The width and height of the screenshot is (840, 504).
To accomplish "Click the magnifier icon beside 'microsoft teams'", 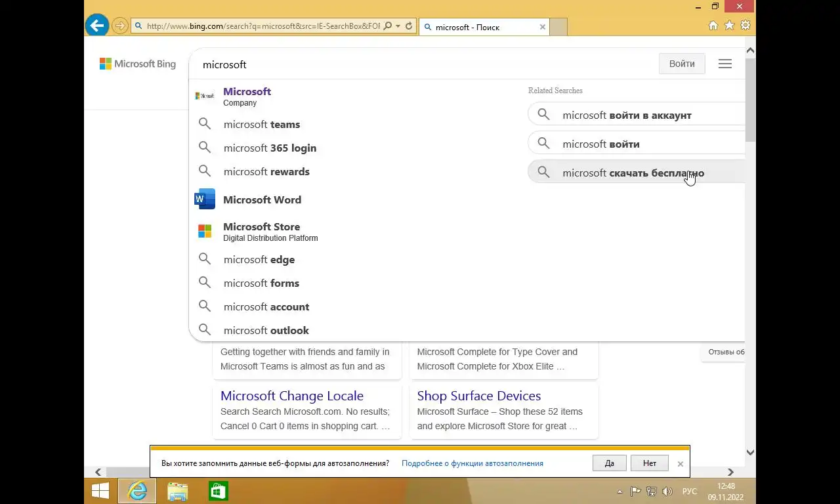I will click(205, 124).
